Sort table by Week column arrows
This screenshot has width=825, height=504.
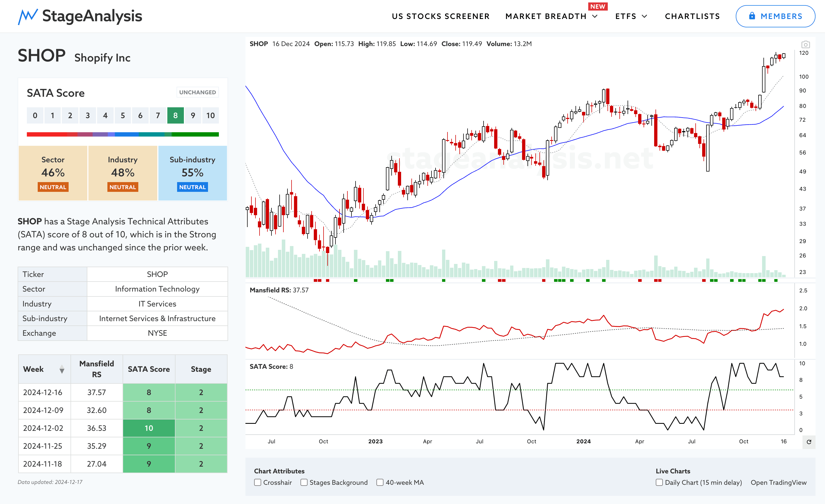click(62, 369)
